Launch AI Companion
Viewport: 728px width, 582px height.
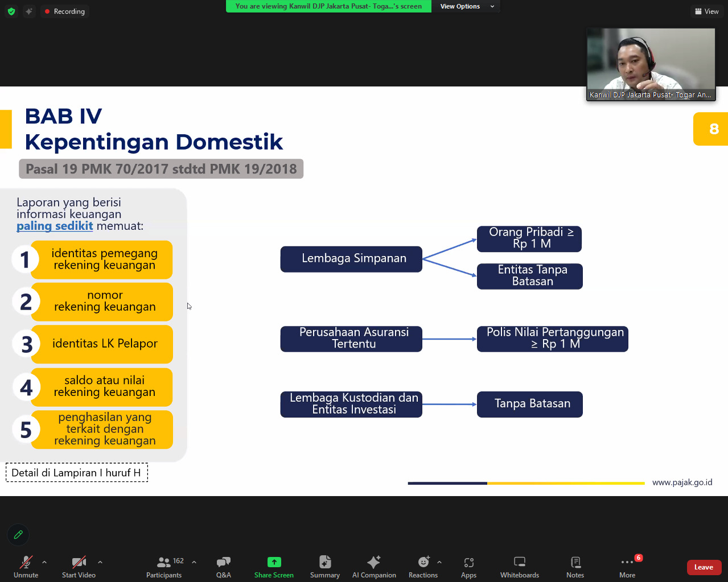(x=374, y=567)
